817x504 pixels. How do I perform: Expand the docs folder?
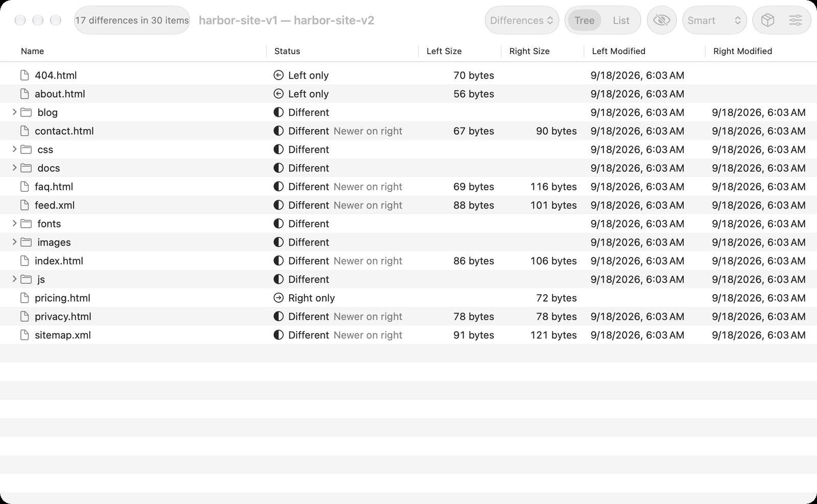[x=14, y=167]
